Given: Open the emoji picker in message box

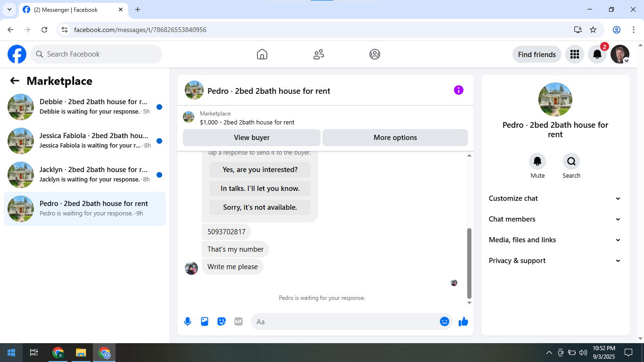Looking at the screenshot, I should pos(445,321).
